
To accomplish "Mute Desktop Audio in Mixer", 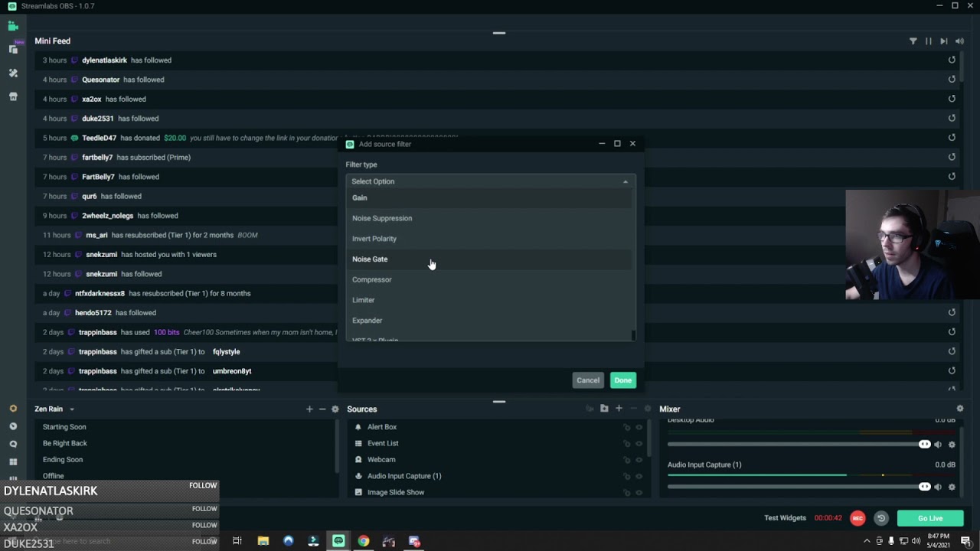I will pos(938,445).
